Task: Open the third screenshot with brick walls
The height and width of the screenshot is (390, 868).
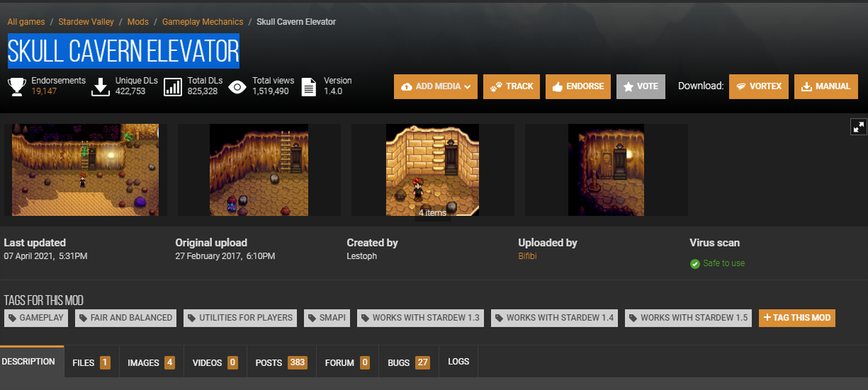Action: point(433,170)
